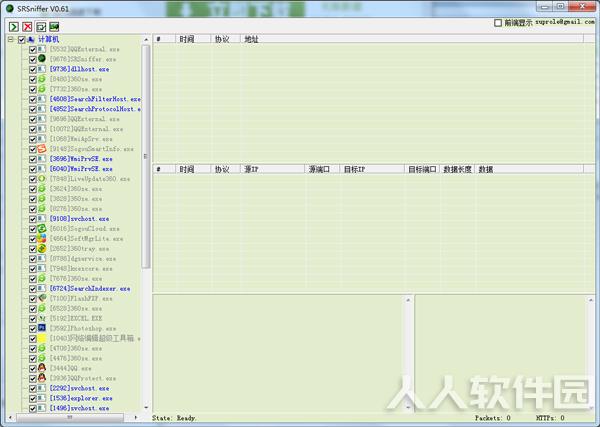Click the process tree horizontal scrollbar thumb
The width and height of the screenshot is (600, 427).
click(x=70, y=417)
